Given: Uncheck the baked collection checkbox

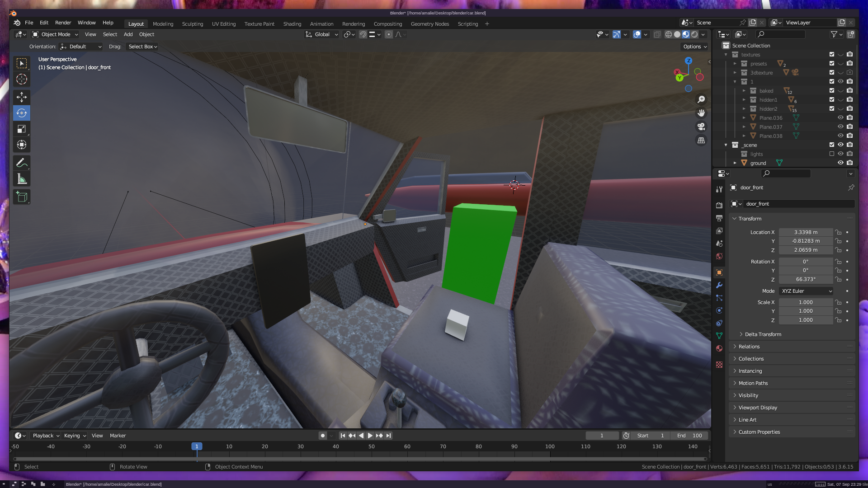Looking at the screenshot, I should point(831,90).
